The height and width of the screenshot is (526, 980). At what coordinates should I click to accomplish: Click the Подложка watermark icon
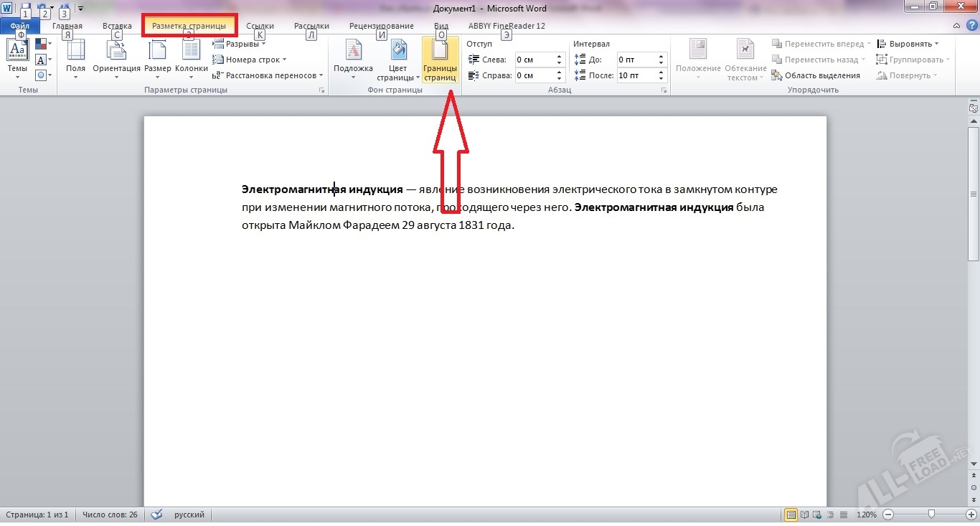[353, 52]
